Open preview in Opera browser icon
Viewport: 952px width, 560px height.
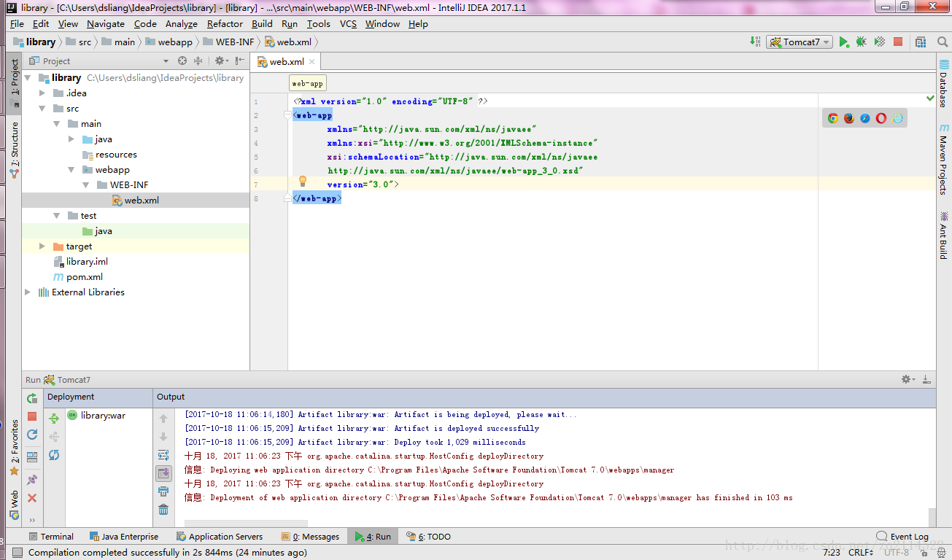(x=881, y=118)
